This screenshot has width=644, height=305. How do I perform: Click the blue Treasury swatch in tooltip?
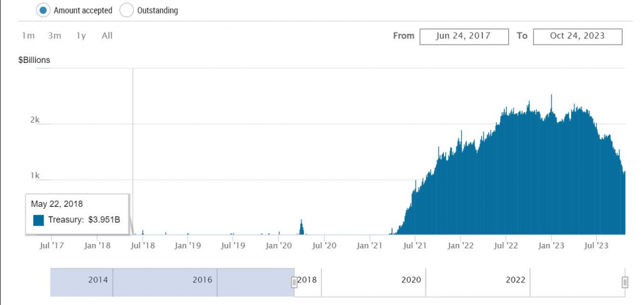(38, 220)
